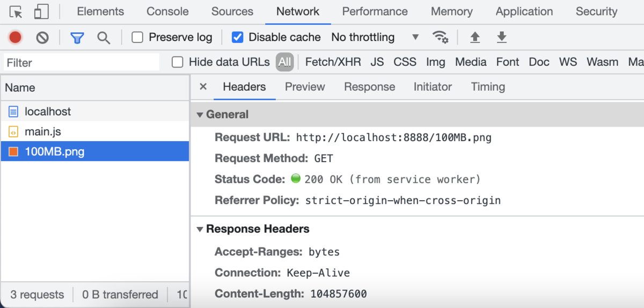Click the import HAR upload icon

474,37
